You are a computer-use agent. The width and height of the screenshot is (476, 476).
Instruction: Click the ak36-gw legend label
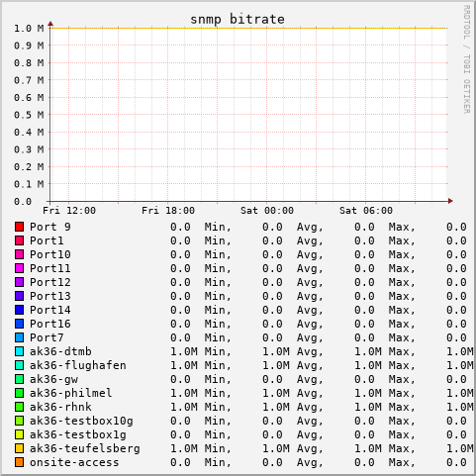tap(53, 379)
